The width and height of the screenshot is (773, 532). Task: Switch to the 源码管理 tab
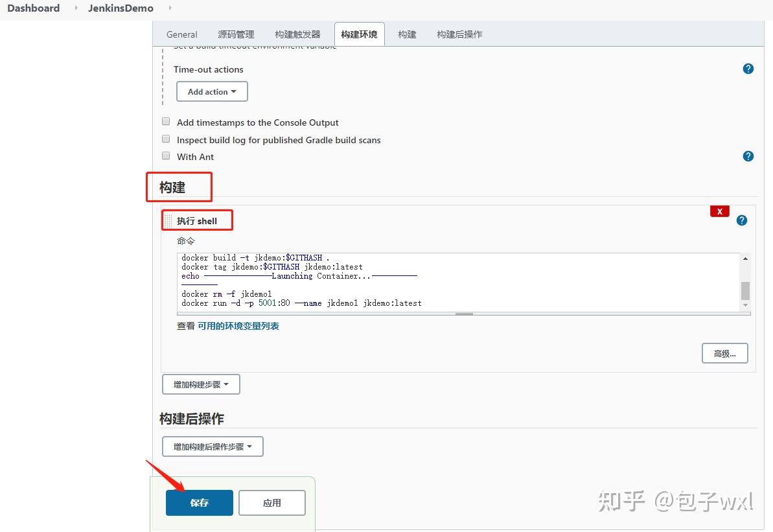pyautogui.click(x=236, y=34)
